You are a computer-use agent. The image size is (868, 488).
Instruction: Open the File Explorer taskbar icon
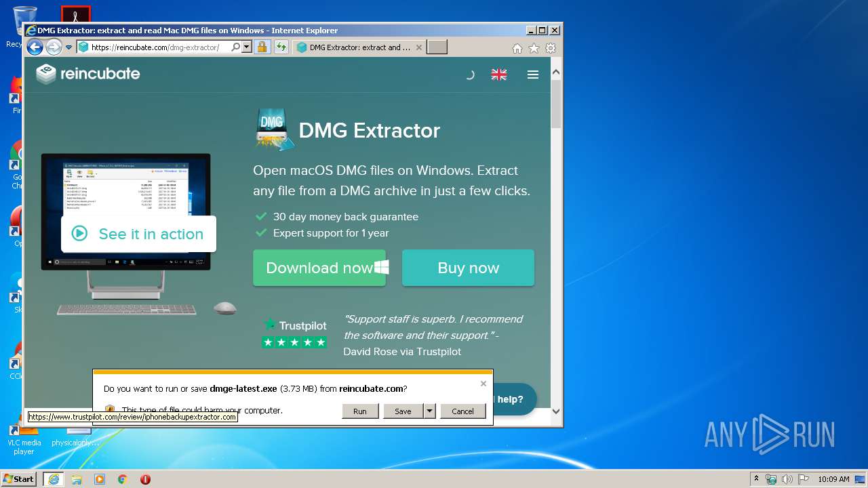tap(77, 479)
